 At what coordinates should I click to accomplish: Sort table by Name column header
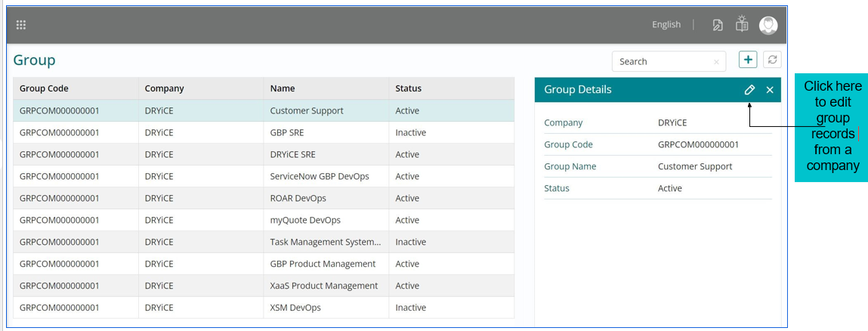click(x=283, y=88)
